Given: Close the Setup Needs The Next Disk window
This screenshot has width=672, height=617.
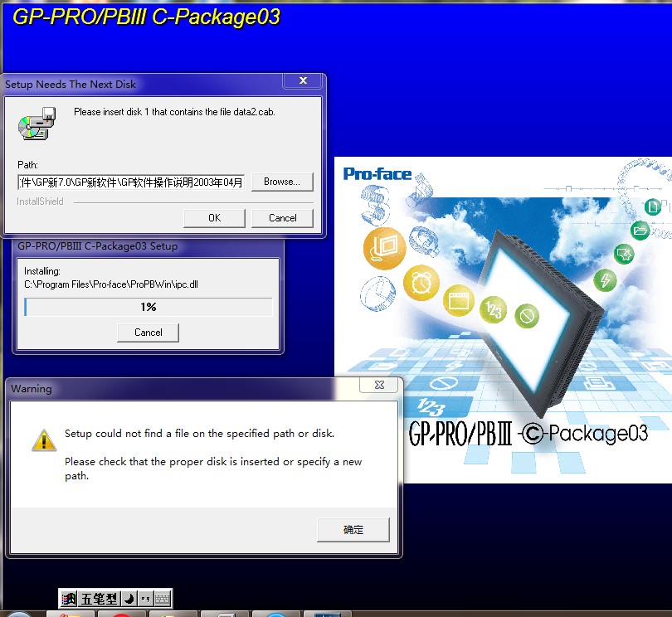Looking at the screenshot, I should [x=302, y=82].
